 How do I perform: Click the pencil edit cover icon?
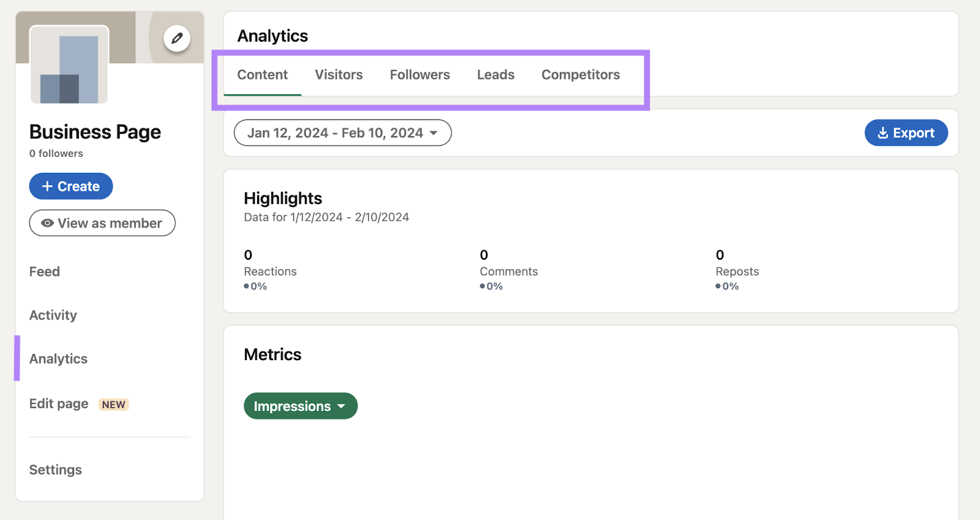coord(176,39)
